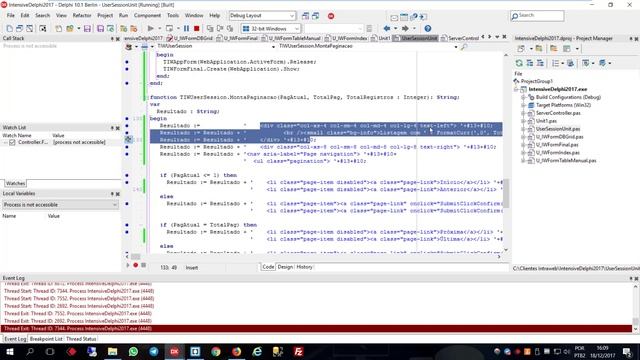Switch to U_IWFormDBGrid editor tab
The width and height of the screenshot is (640, 360).
coord(190,38)
